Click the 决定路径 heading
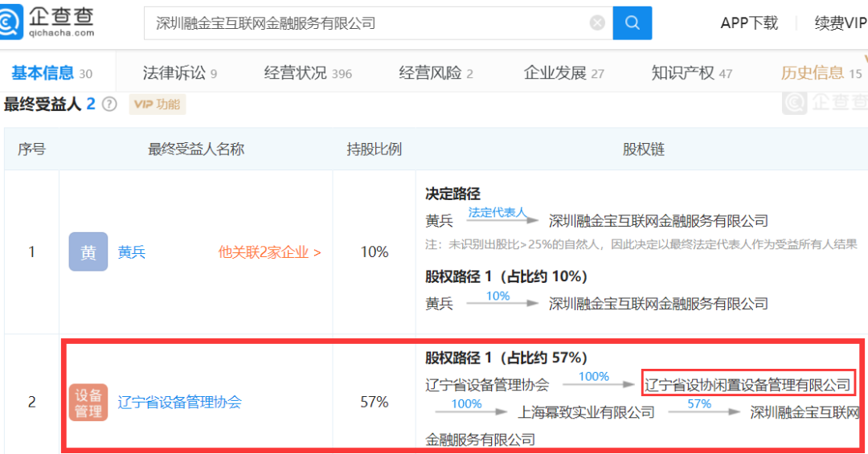 [452, 194]
